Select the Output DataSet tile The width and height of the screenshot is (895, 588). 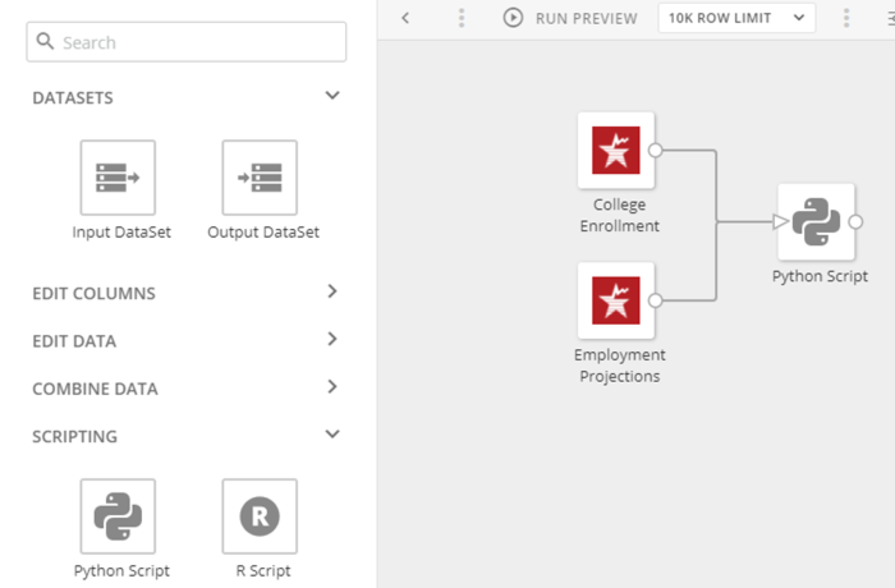point(259,178)
